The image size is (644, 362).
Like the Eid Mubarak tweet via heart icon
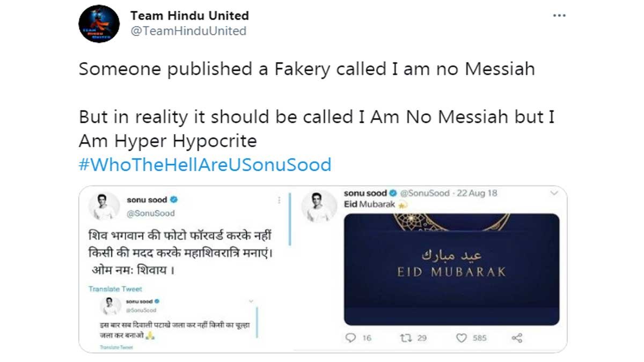pyautogui.click(x=460, y=338)
